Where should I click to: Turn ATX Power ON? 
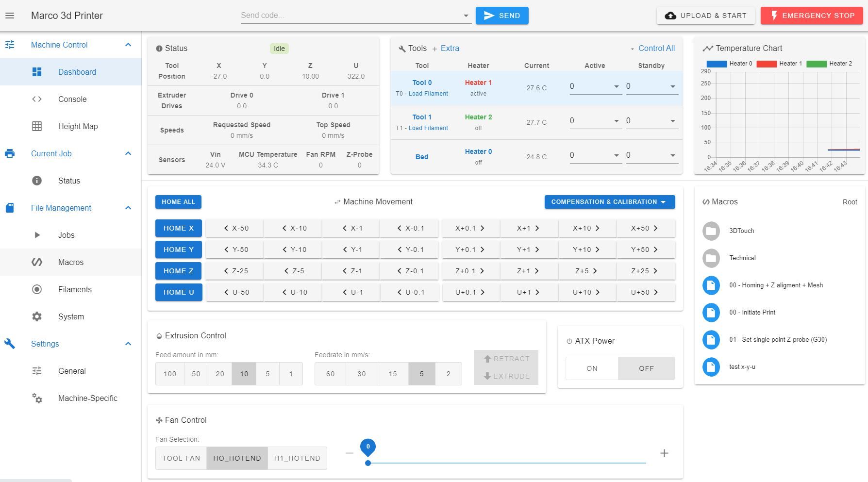tap(592, 368)
